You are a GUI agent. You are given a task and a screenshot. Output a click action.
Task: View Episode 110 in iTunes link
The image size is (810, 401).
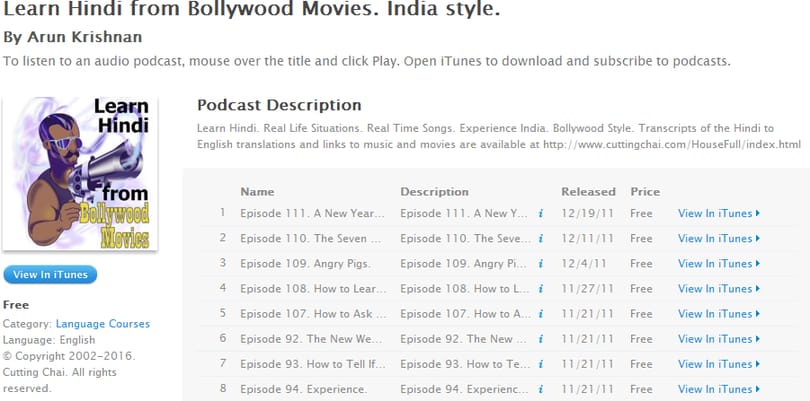[x=719, y=239]
